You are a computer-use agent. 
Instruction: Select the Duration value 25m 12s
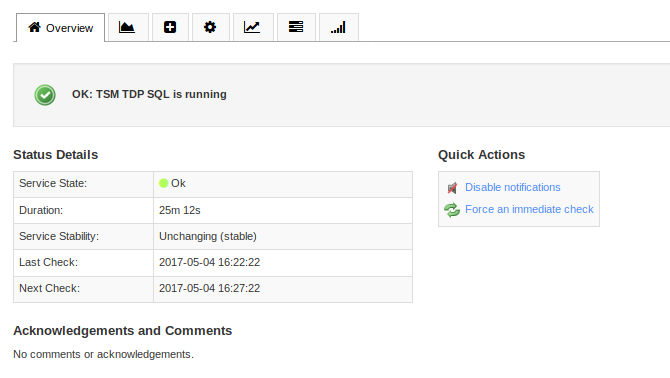[x=179, y=210]
